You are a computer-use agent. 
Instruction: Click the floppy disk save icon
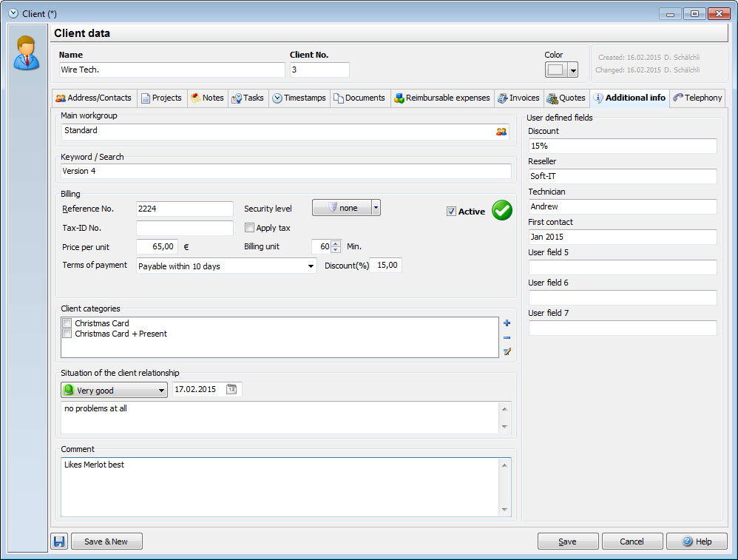coord(59,542)
